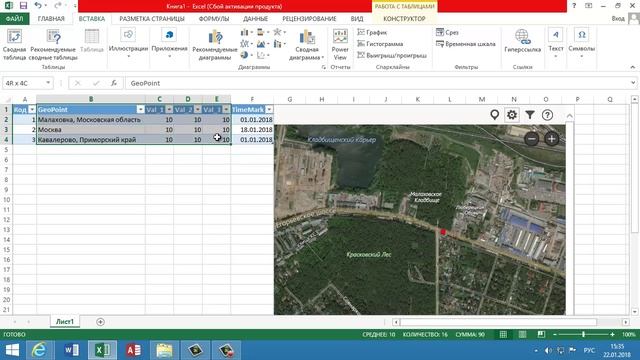Open the Text (Текст) group menu

point(556,43)
